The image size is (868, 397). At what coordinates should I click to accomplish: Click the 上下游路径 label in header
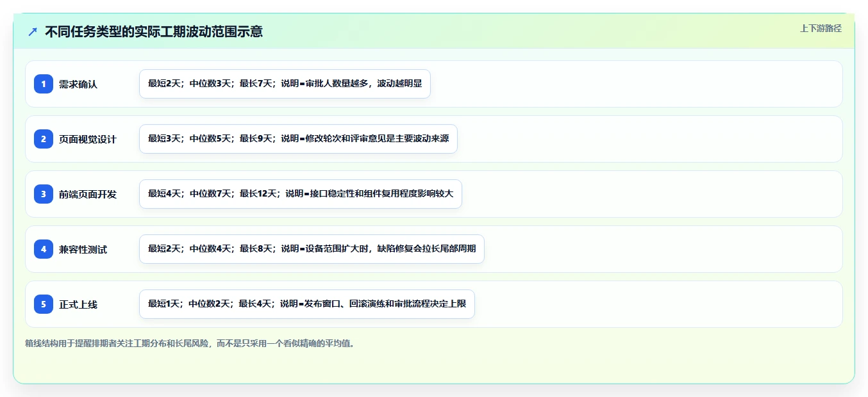click(821, 28)
